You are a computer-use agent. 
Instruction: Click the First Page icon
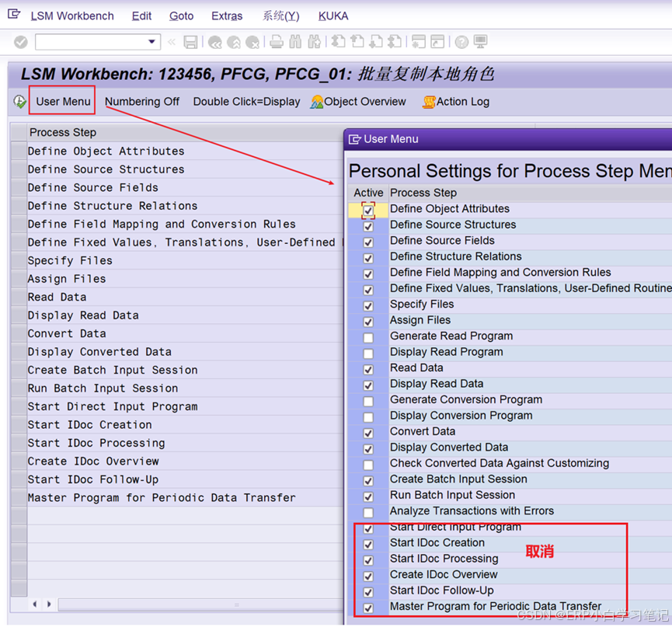tap(339, 42)
